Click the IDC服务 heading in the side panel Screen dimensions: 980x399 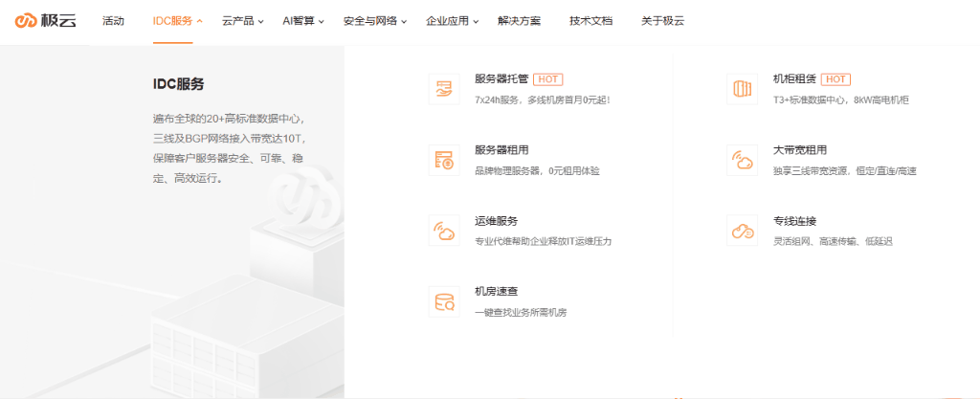pyautogui.click(x=179, y=84)
